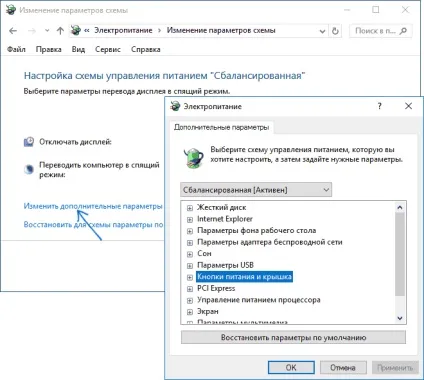The height and width of the screenshot is (380, 424).
Task: Click the Отмена button
Action: click(x=343, y=367)
